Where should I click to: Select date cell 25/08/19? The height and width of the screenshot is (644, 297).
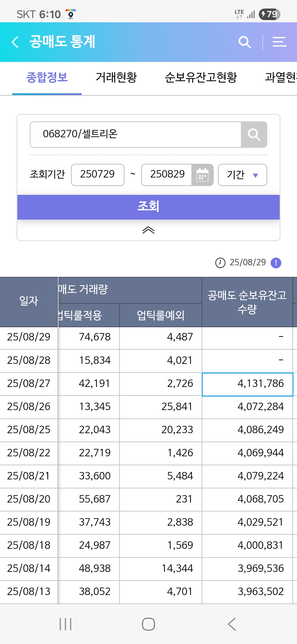point(29,522)
